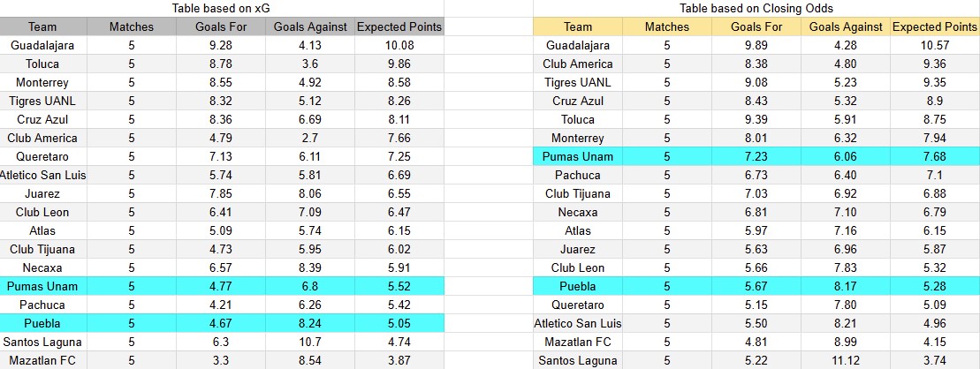Select the 'Goals Against' header in Closing Odds table

pyautogui.click(x=846, y=26)
